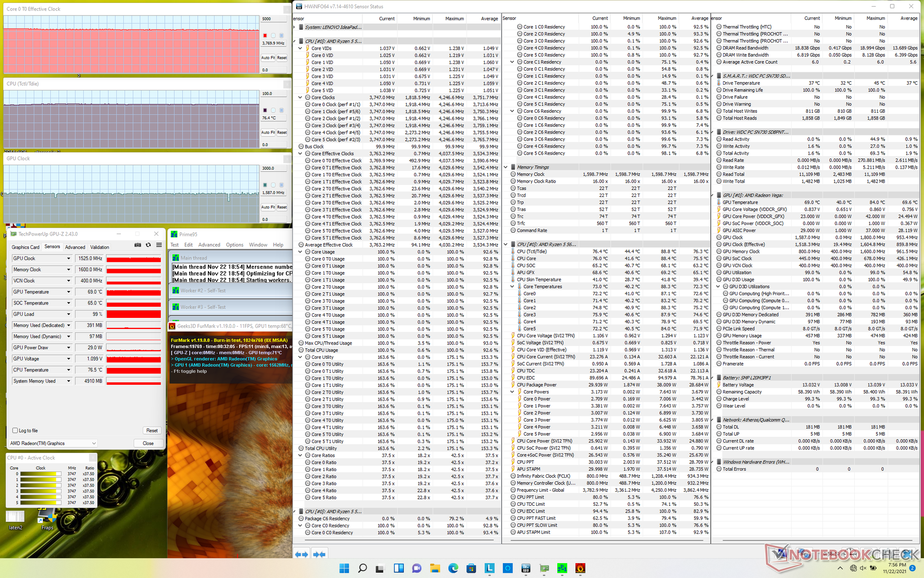The width and height of the screenshot is (924, 578).
Task: Enable the Log to file checkbox
Action: pyautogui.click(x=15, y=431)
